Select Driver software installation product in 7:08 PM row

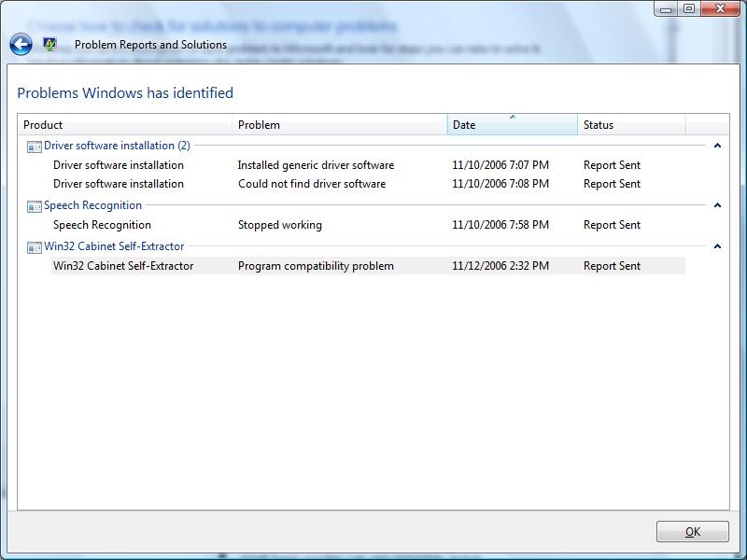pos(119,184)
